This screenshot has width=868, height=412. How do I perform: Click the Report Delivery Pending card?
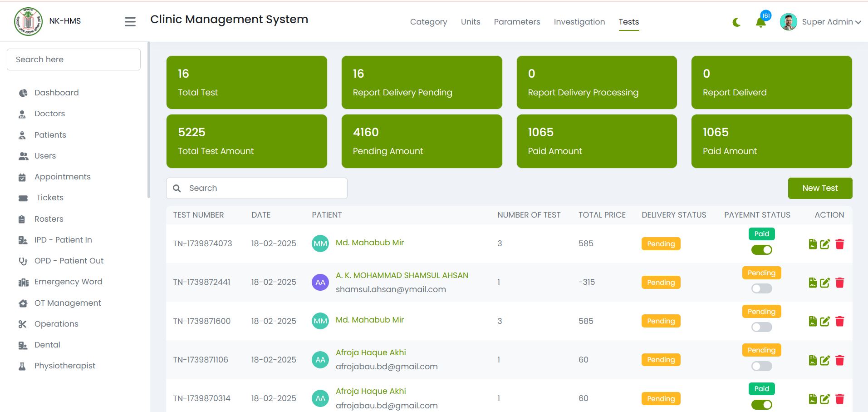coord(422,82)
